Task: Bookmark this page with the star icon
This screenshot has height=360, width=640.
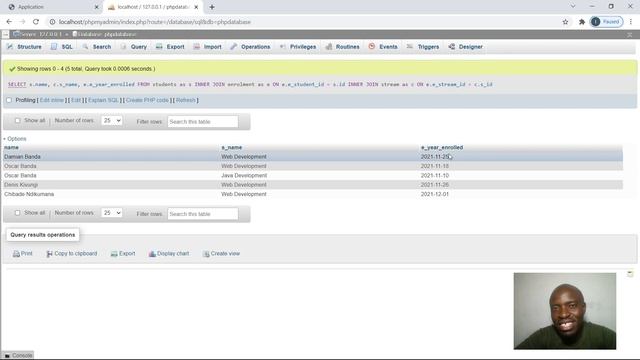Action: (x=565, y=22)
